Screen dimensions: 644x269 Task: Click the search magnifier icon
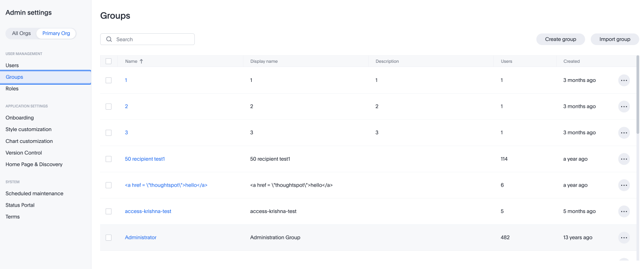[x=109, y=39]
